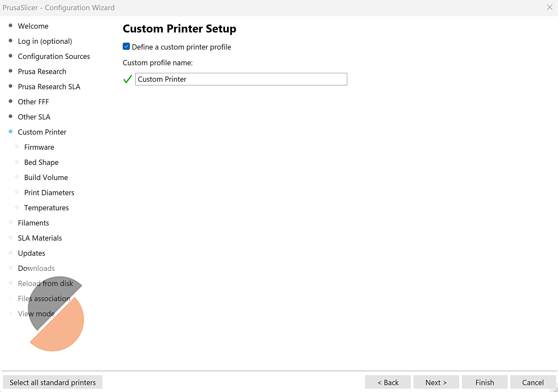Open the SLA Materials page
Screen dimensions: 558x392
click(x=40, y=238)
